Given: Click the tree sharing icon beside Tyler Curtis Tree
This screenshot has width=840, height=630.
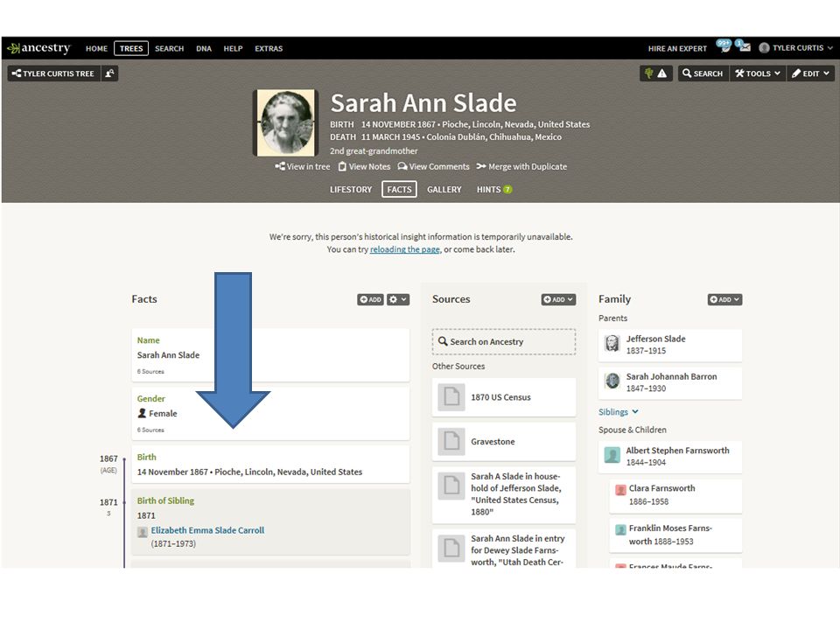Looking at the screenshot, I should tap(110, 73).
